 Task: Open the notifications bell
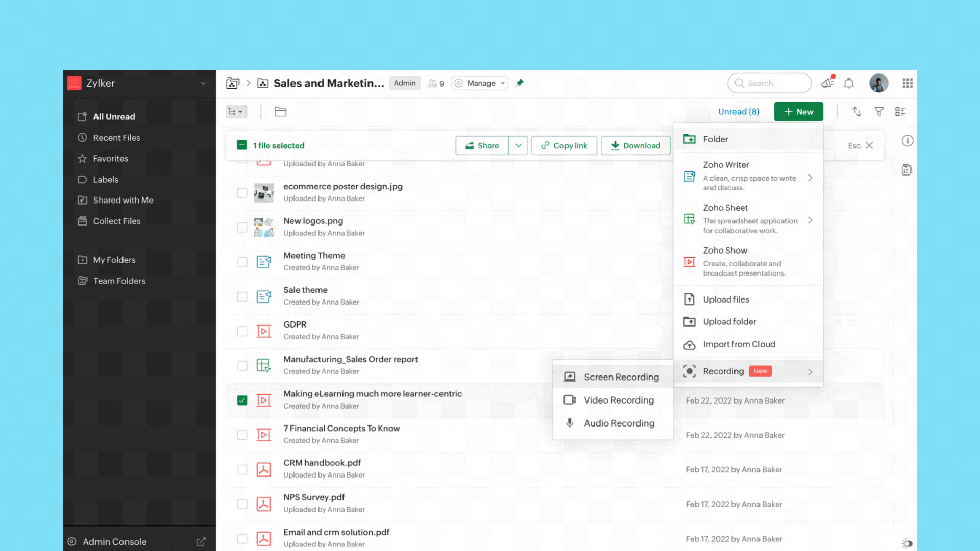849,83
